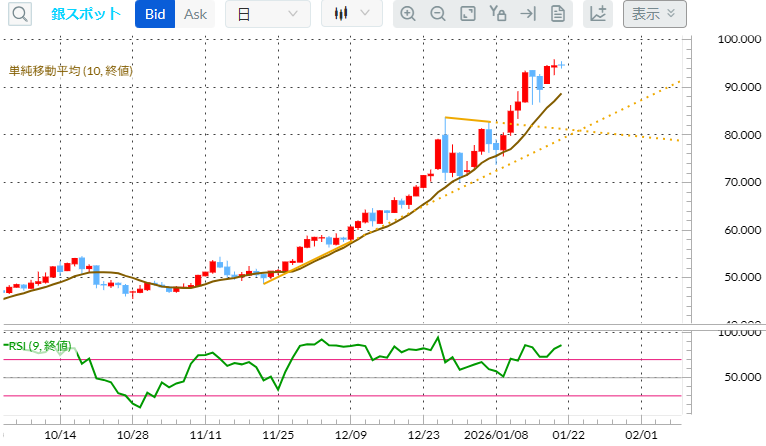Add an indicator with chart-plus icon
This screenshot has width=766, height=446.
598,14
